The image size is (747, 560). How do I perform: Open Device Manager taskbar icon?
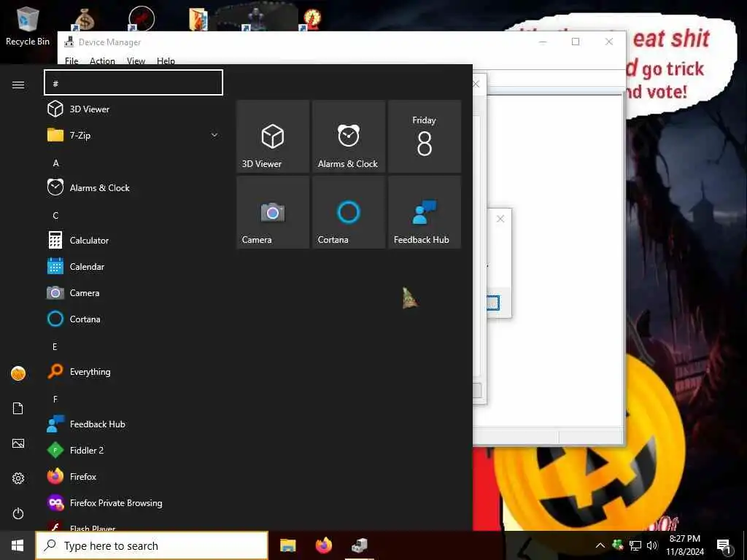click(x=360, y=545)
